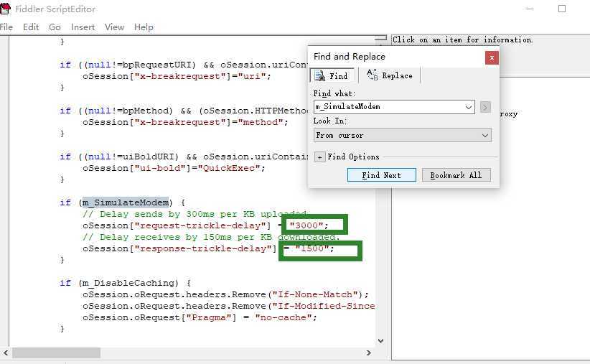Viewport: 590px width, 364px height.
Task: Click the arrow button beside Find what
Action: pos(485,107)
